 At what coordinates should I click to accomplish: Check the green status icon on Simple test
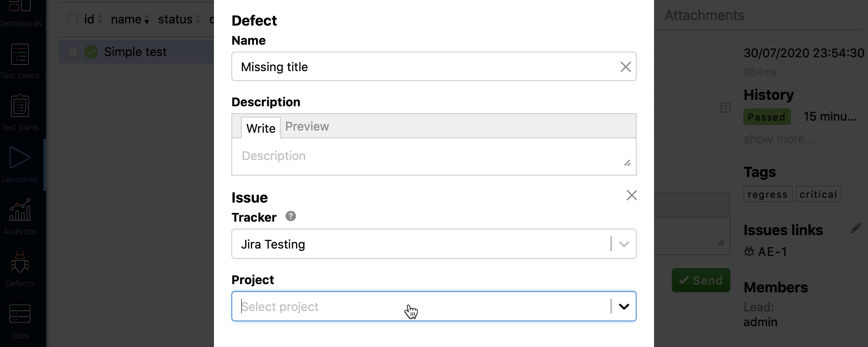pos(91,52)
